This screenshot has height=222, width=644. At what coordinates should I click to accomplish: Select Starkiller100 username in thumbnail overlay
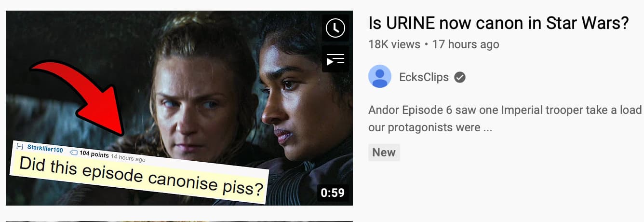point(45,149)
